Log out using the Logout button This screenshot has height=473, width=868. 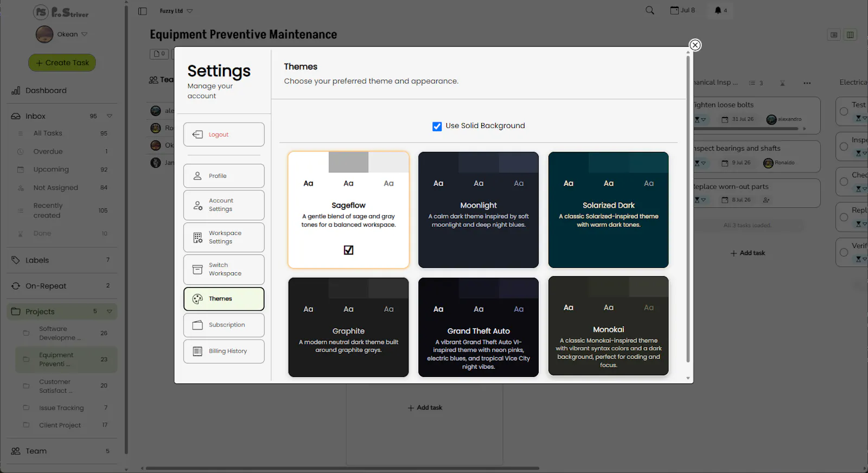pos(224,135)
